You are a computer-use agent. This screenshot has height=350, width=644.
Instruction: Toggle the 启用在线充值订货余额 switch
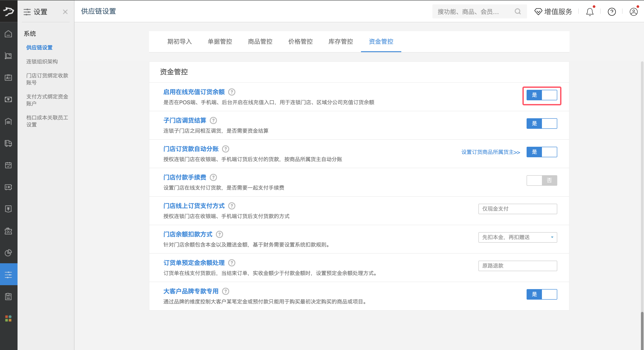(x=542, y=95)
